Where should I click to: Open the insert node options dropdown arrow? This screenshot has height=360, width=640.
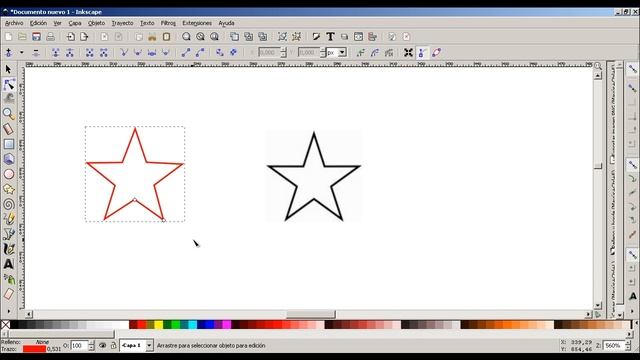pos(22,53)
